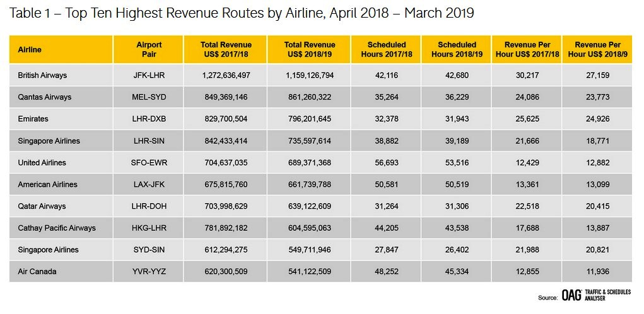Click SFO-EWR airport pair
644x314 pixels.
148,163
